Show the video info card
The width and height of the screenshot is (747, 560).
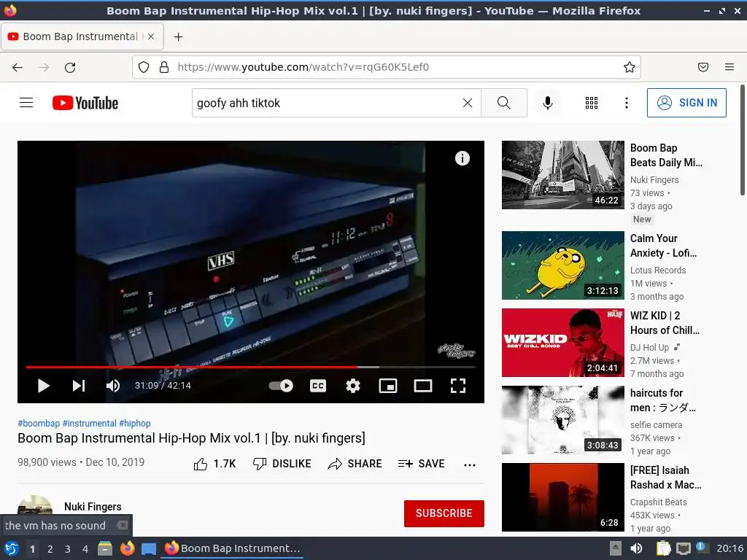[462, 158]
